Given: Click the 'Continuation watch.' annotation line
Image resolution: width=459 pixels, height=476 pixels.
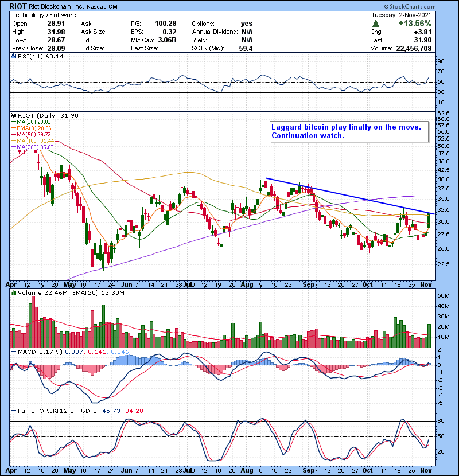Looking at the screenshot, I should [x=308, y=135].
